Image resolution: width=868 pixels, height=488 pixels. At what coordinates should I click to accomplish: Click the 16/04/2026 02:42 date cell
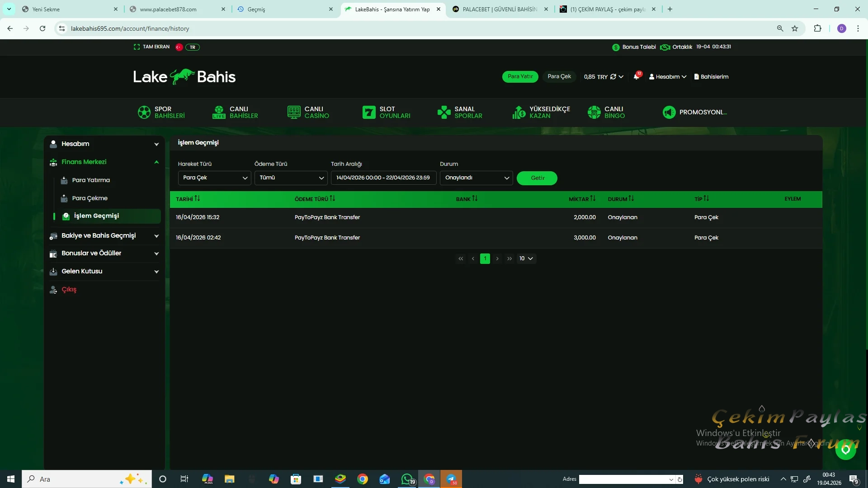(x=198, y=238)
